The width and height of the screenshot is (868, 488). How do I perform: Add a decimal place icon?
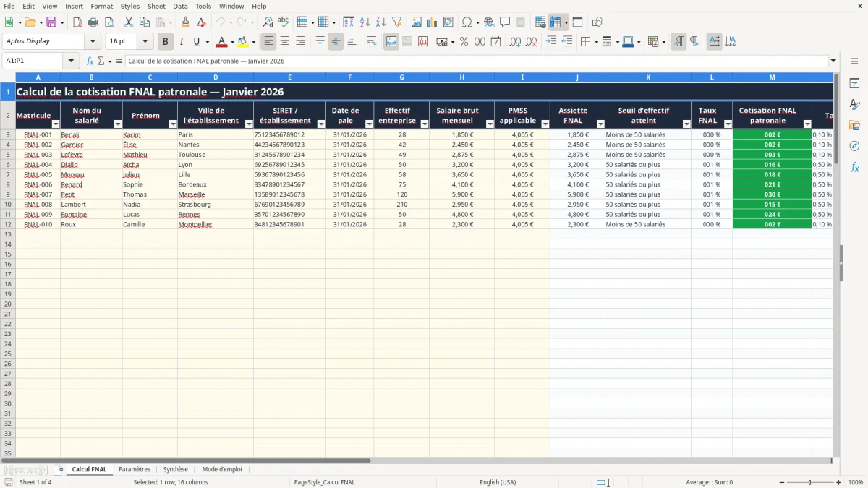(515, 42)
